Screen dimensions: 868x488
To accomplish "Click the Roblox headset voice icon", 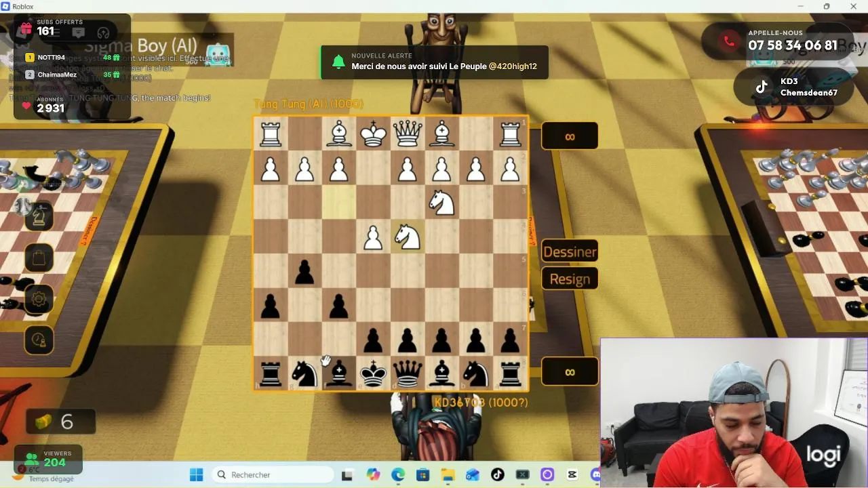I will 103,32.
